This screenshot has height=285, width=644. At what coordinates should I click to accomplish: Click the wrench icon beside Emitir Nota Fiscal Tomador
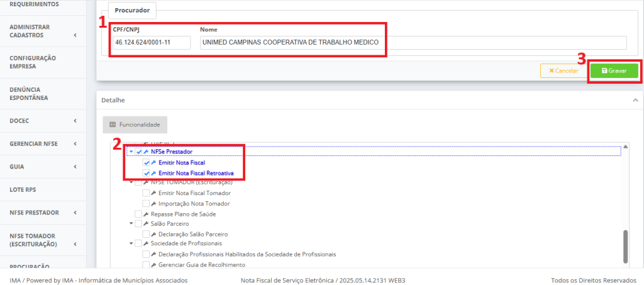tap(153, 193)
